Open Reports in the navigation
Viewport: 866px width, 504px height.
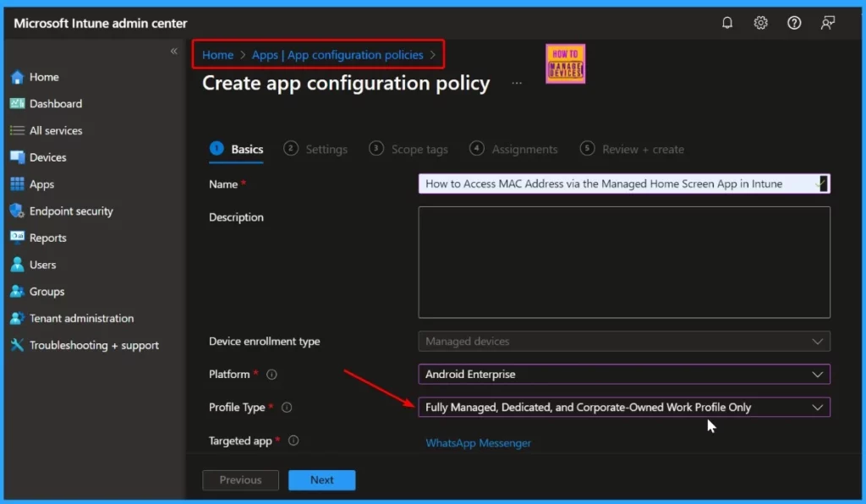(x=48, y=238)
